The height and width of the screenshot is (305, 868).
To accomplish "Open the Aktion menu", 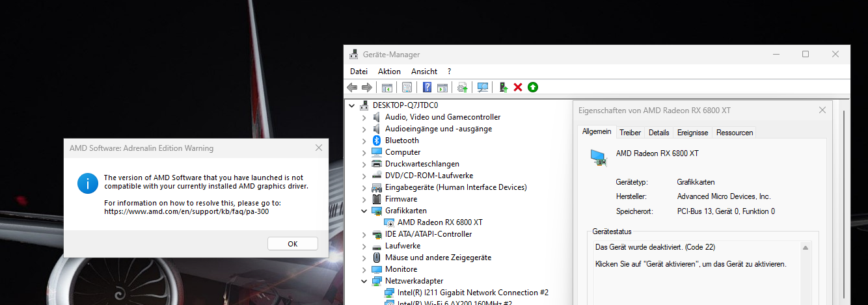I will 389,72.
